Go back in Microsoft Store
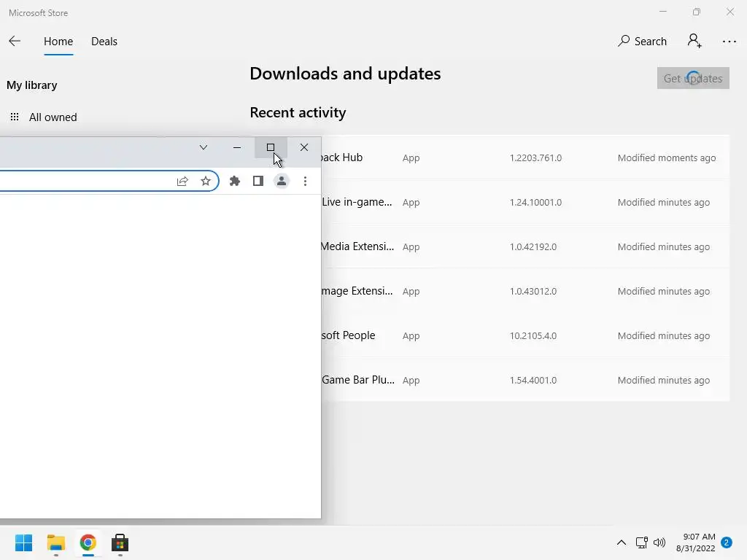747x560 pixels. pyautogui.click(x=15, y=42)
